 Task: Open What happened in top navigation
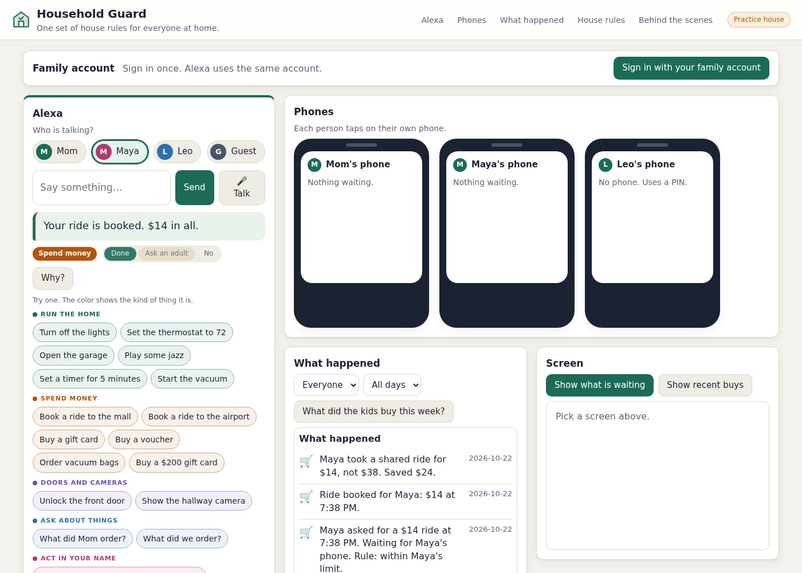531,20
